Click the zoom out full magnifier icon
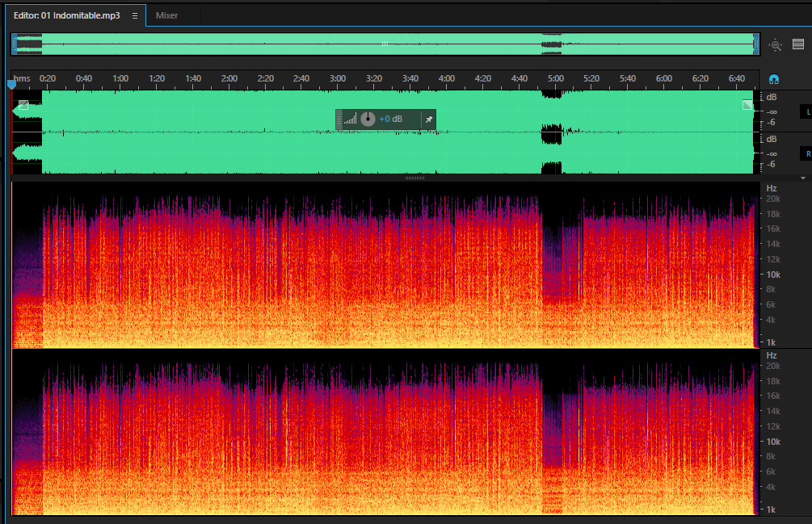 tap(775, 45)
